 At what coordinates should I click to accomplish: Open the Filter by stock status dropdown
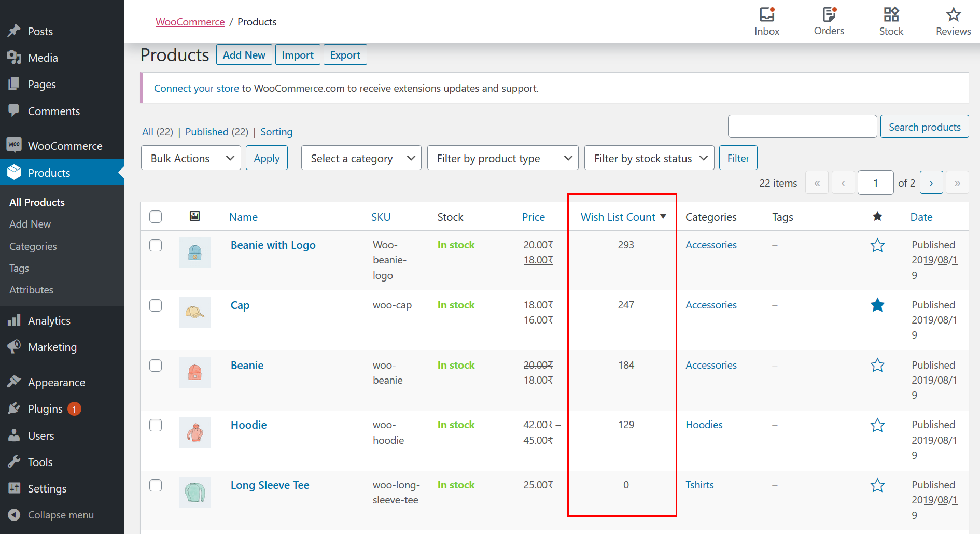pos(649,158)
